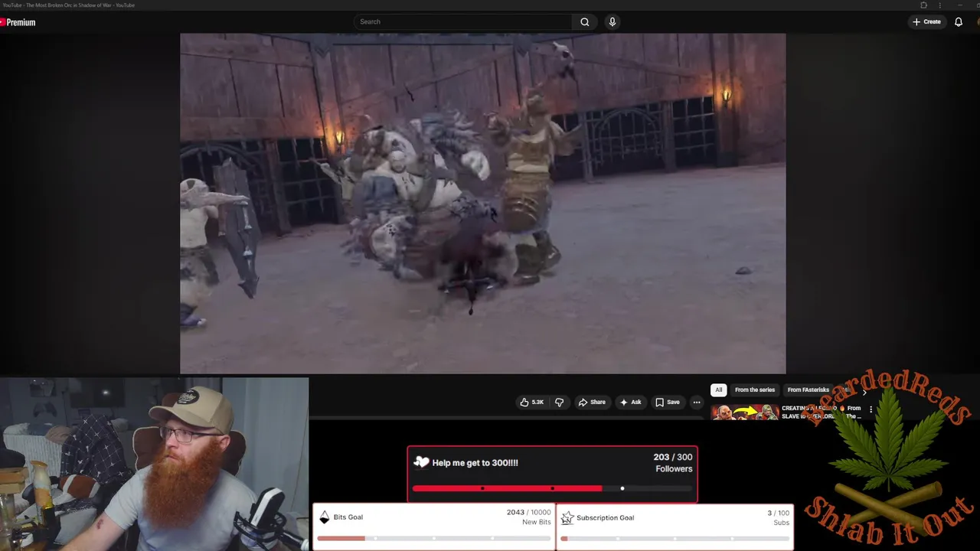Show more filter chips with right arrow

click(864, 392)
